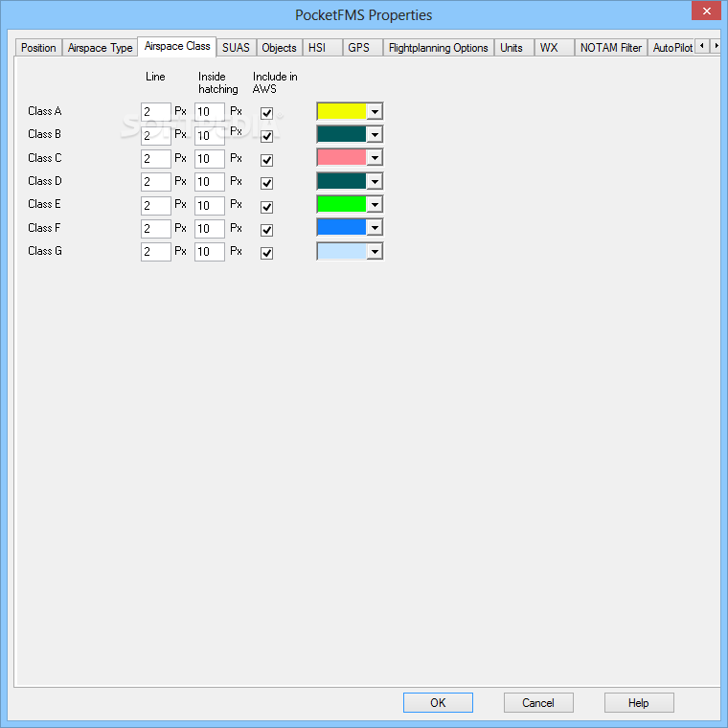The width and height of the screenshot is (728, 728).
Task: Focus the Class A Line width field
Action: pos(156,112)
